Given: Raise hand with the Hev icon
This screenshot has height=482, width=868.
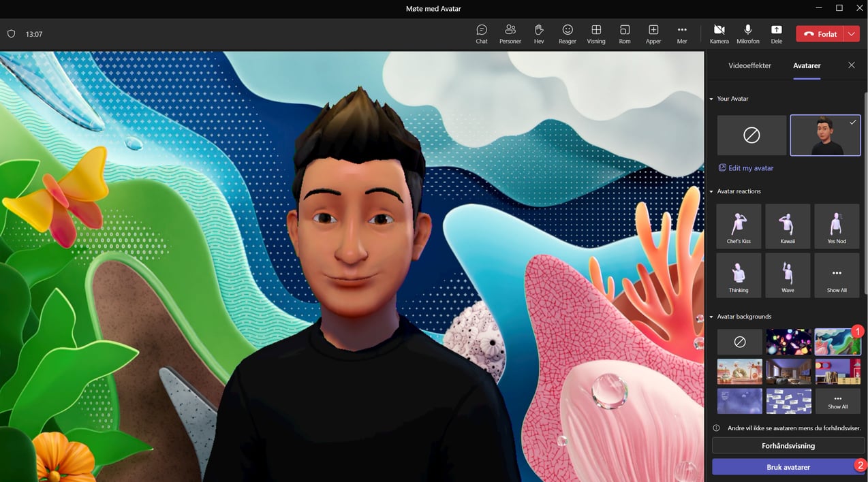Looking at the screenshot, I should pyautogui.click(x=538, y=33).
